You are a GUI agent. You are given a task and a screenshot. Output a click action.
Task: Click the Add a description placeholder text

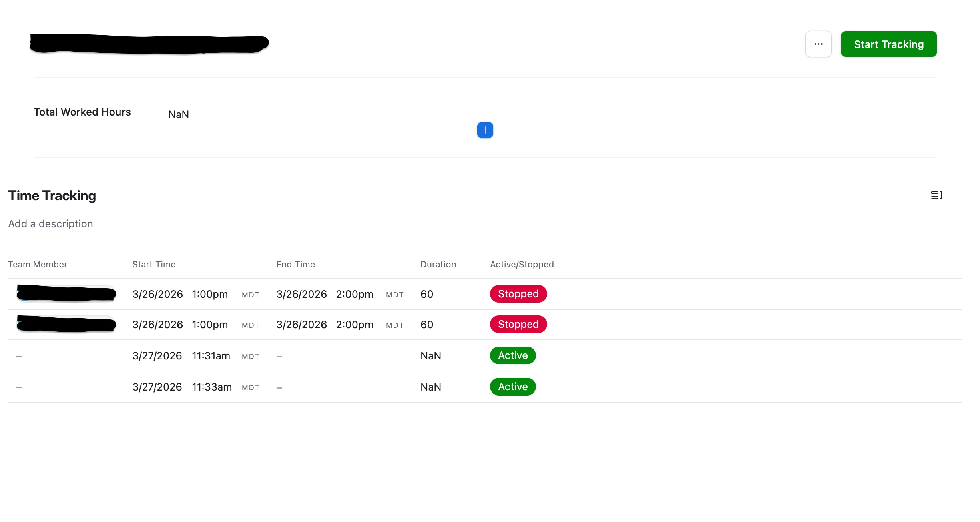[50, 224]
